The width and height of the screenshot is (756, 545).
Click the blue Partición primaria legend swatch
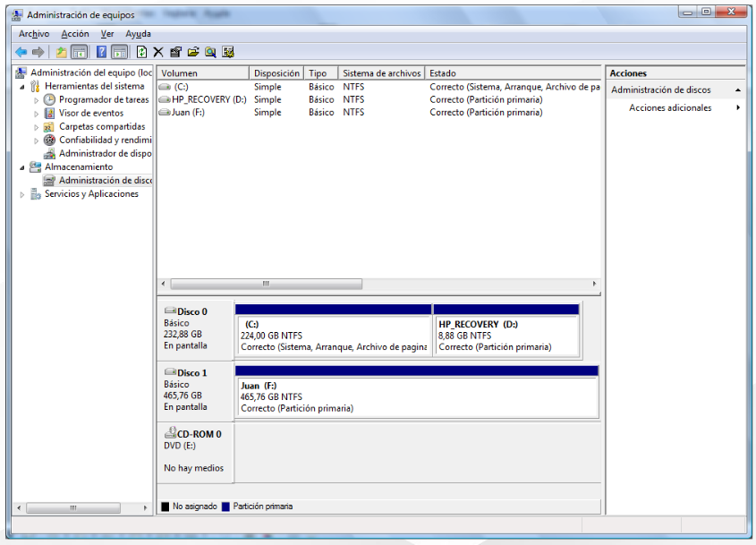pyautogui.click(x=225, y=507)
